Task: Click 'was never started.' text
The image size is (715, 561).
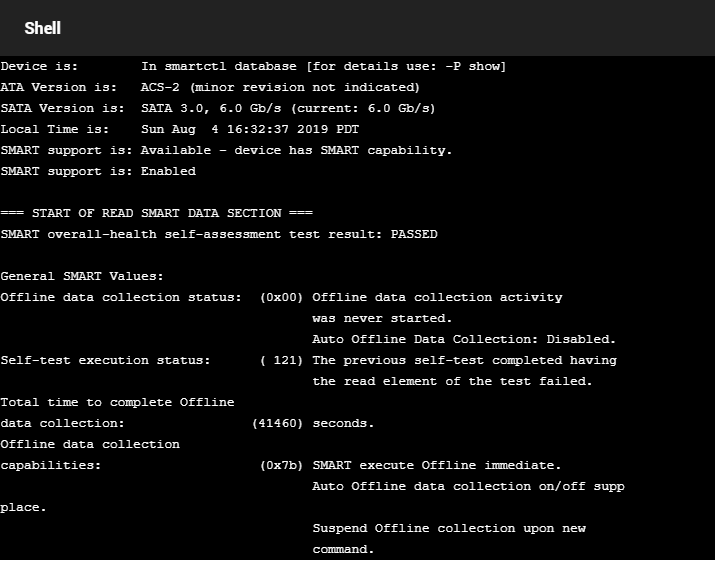Action: [382, 318]
